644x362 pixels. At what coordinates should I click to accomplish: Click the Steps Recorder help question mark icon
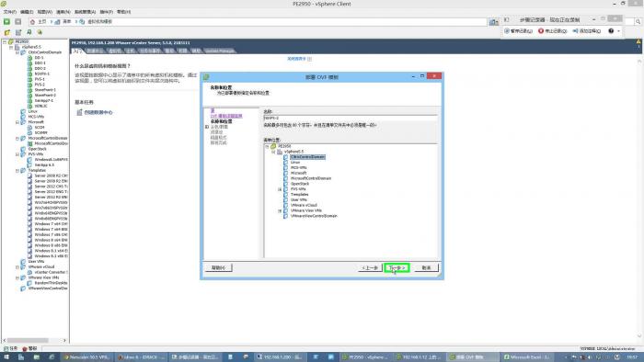tap(611, 30)
